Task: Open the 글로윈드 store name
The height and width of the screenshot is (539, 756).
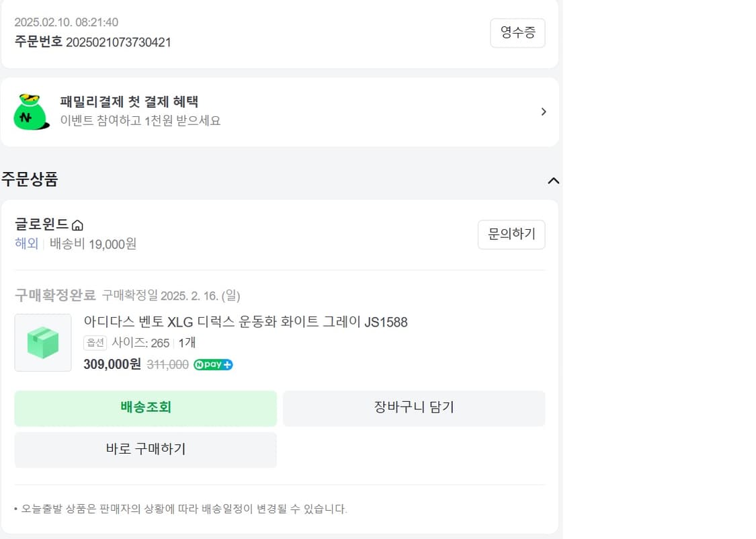Action: [42, 224]
